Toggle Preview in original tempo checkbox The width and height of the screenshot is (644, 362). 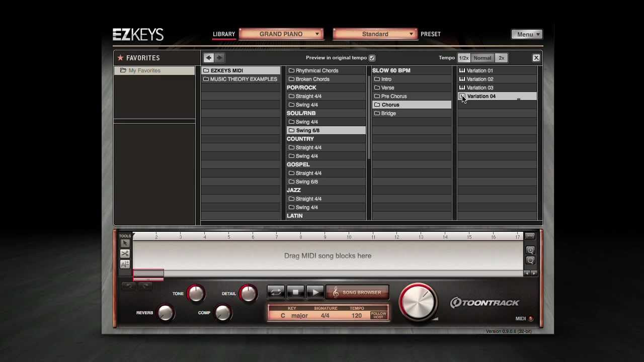point(372,58)
